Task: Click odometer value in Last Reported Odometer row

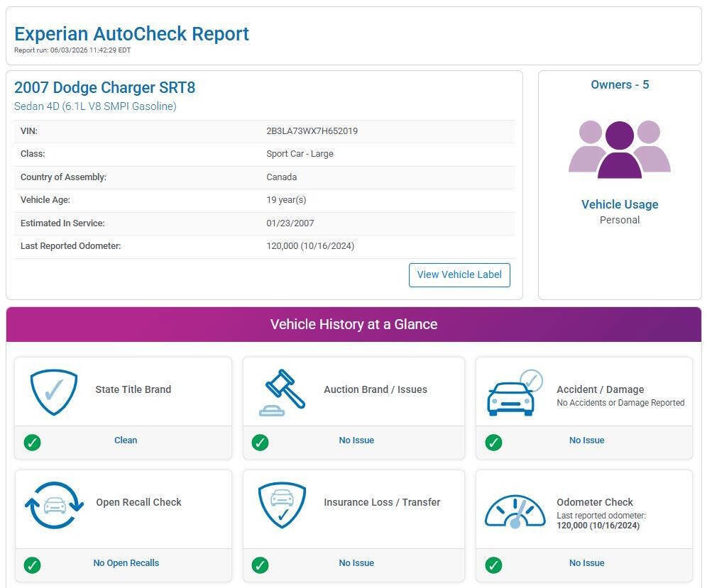Action: [310, 246]
